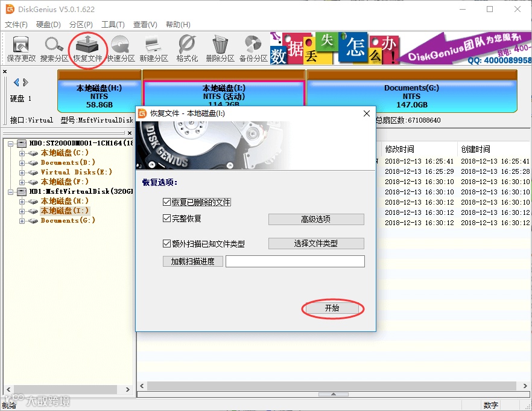This screenshot has height=411, width=532.
Task: Open the 工具(T) menu
Action: [113, 24]
